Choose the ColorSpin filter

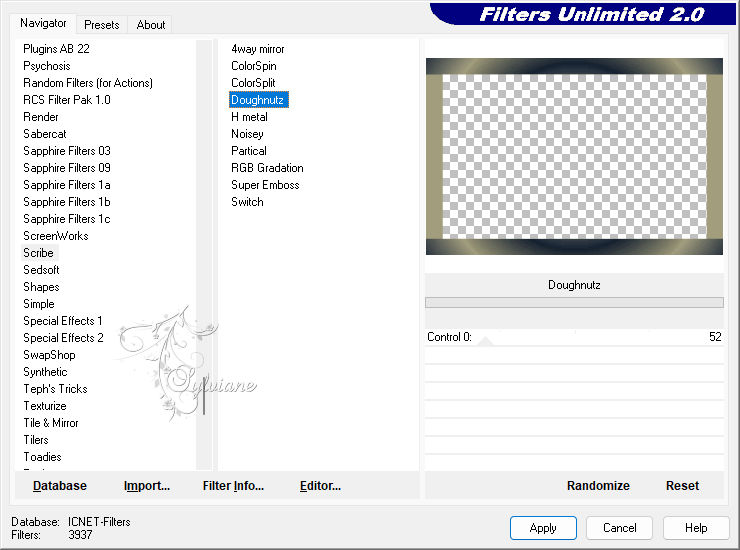pos(254,66)
